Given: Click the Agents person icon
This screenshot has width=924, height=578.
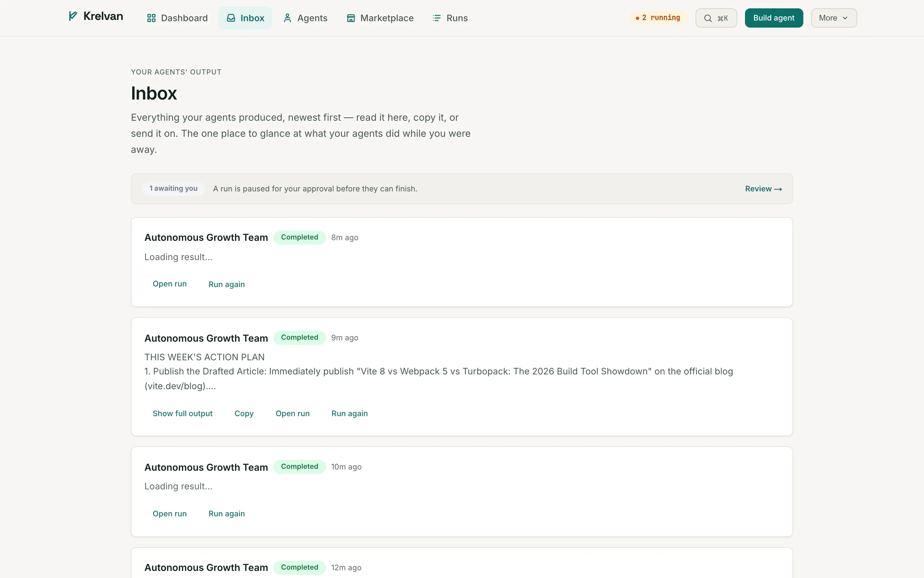Looking at the screenshot, I should [287, 18].
